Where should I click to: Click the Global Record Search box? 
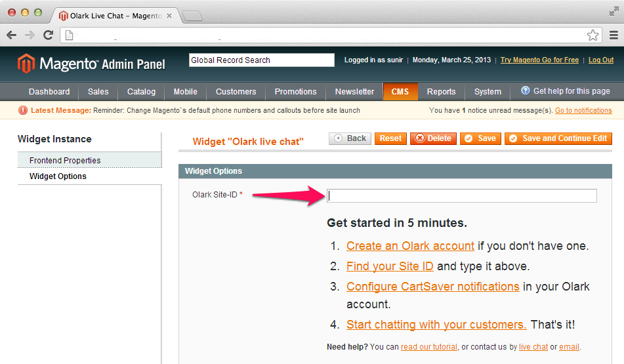point(261,60)
